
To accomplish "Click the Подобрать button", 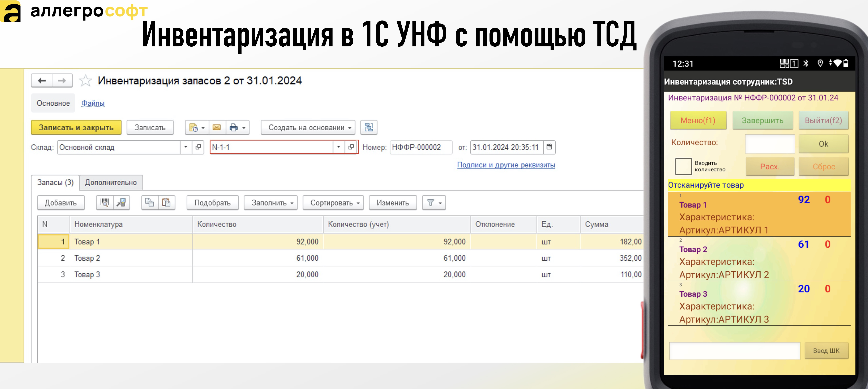I will (213, 203).
